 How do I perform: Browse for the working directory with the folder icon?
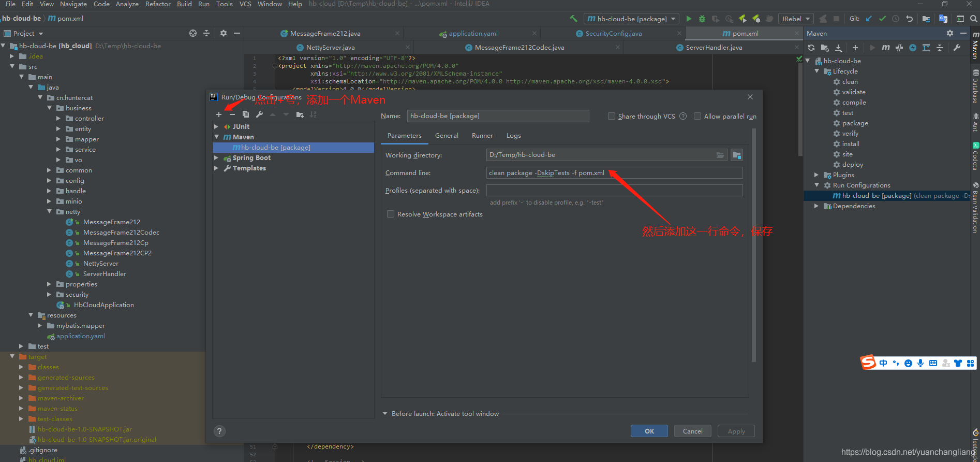point(720,155)
